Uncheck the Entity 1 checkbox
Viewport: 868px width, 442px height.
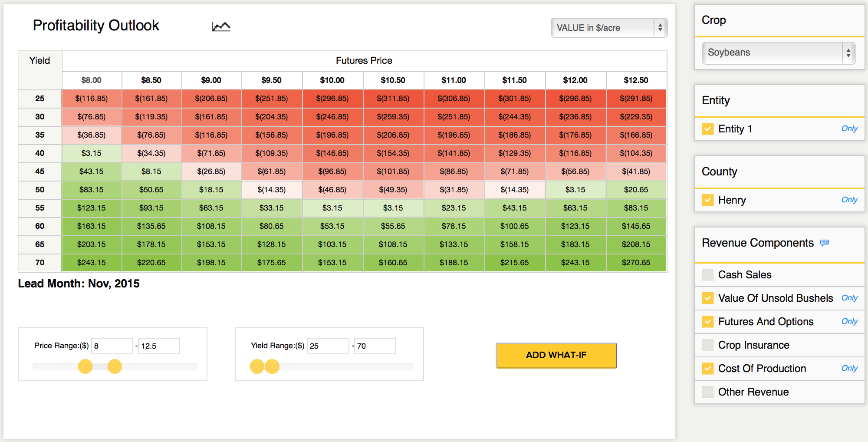[708, 129]
